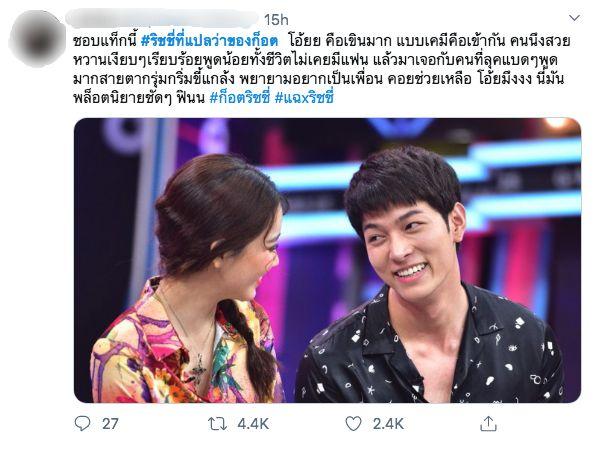Image resolution: width=597 pixels, height=450 pixels.
Task: Click the 15h timestamp
Action: click(276, 20)
